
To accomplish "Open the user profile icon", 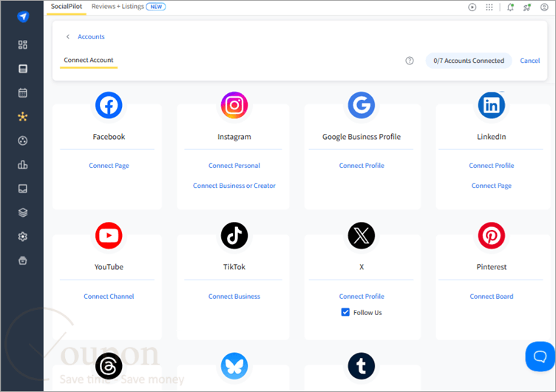I will pos(544,7).
